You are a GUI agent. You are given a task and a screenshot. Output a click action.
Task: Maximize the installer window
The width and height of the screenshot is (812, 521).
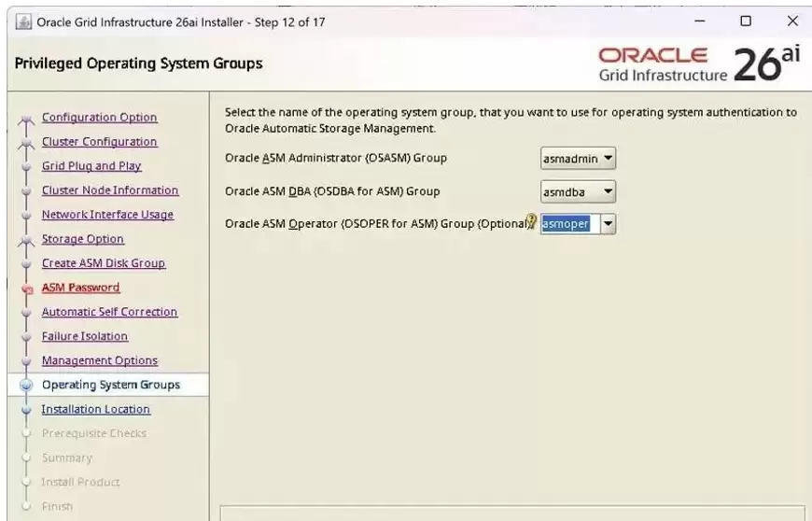746,21
